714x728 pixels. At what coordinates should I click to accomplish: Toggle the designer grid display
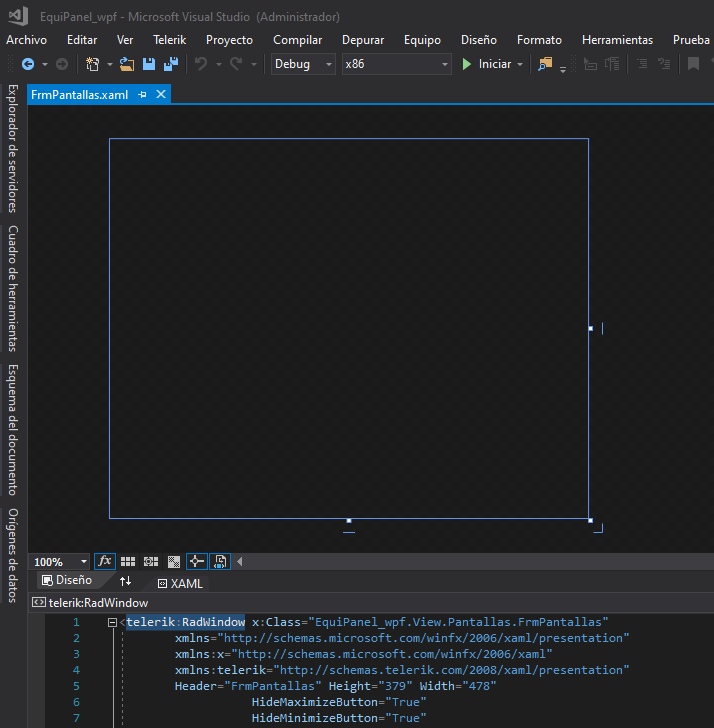pos(128,562)
